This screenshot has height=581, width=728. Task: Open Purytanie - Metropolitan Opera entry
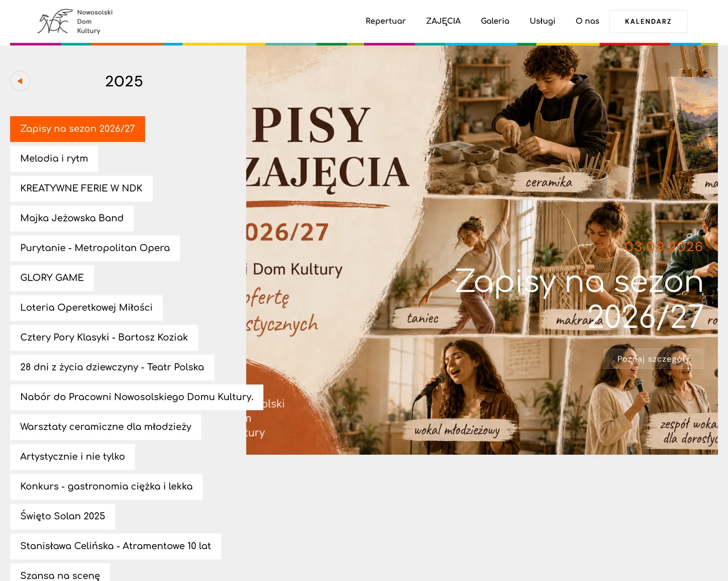pyautogui.click(x=95, y=248)
